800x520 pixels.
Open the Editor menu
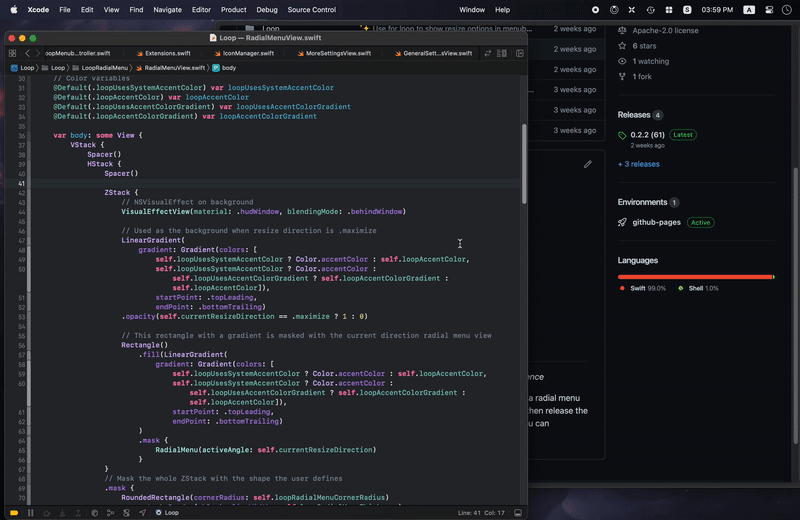tap(201, 10)
